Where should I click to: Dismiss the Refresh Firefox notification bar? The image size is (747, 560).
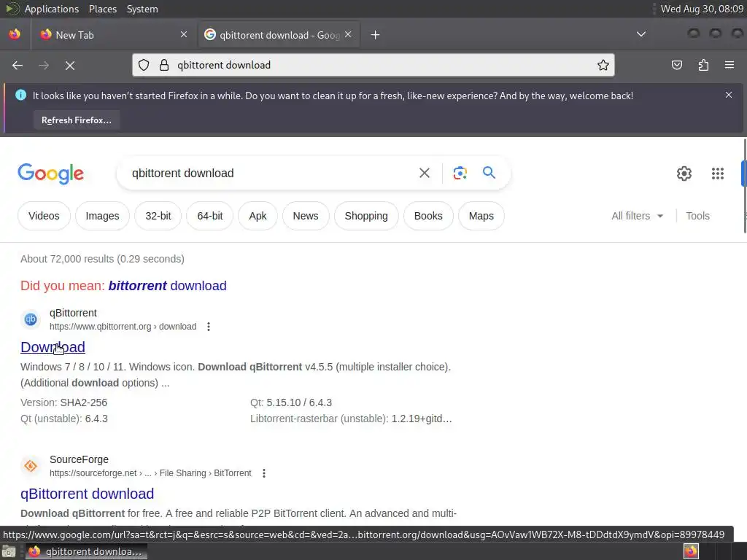(729, 95)
